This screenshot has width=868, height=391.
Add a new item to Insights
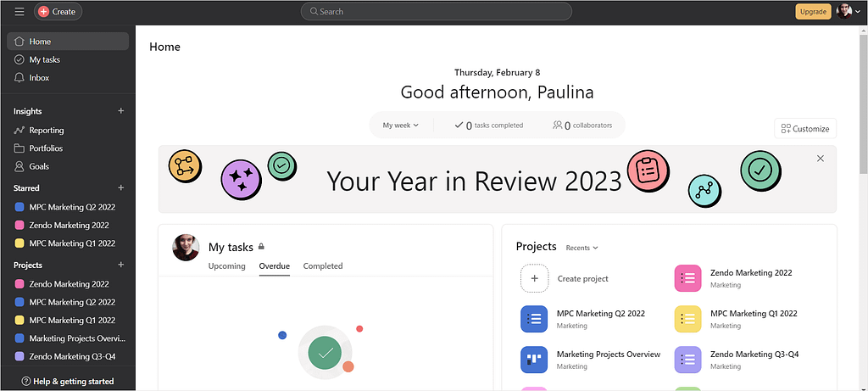click(120, 111)
